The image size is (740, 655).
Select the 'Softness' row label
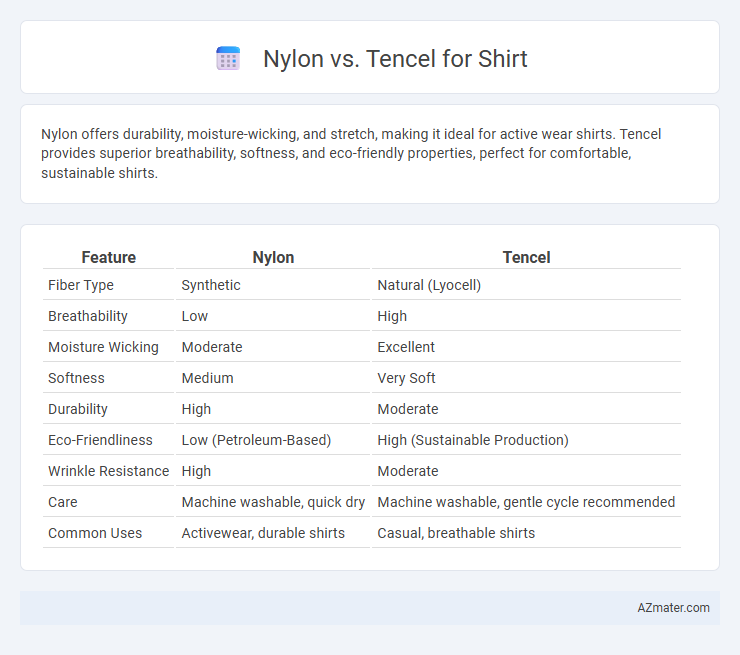[76, 378]
